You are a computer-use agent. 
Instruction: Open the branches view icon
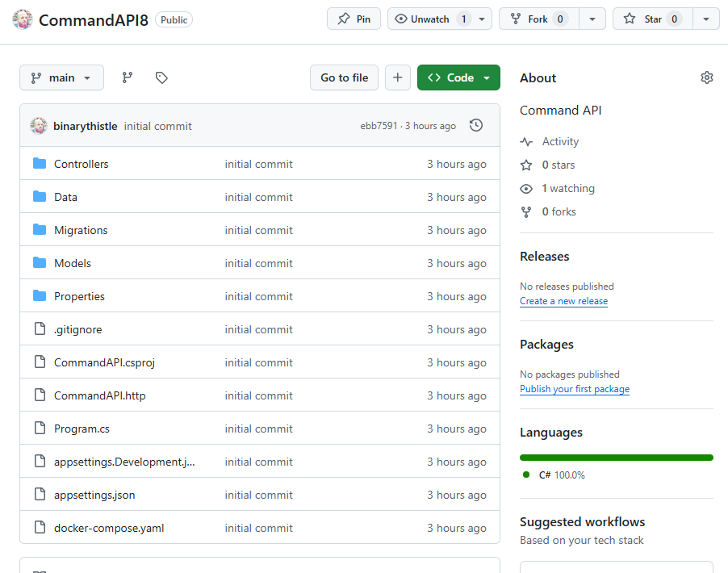[x=128, y=77]
